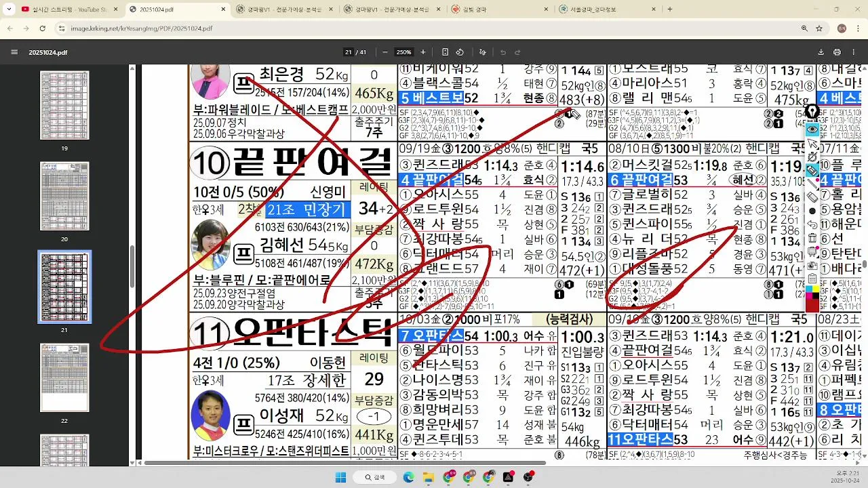Click the fit to page icon
Viewport: 868px width, 488px height.
[445, 52]
